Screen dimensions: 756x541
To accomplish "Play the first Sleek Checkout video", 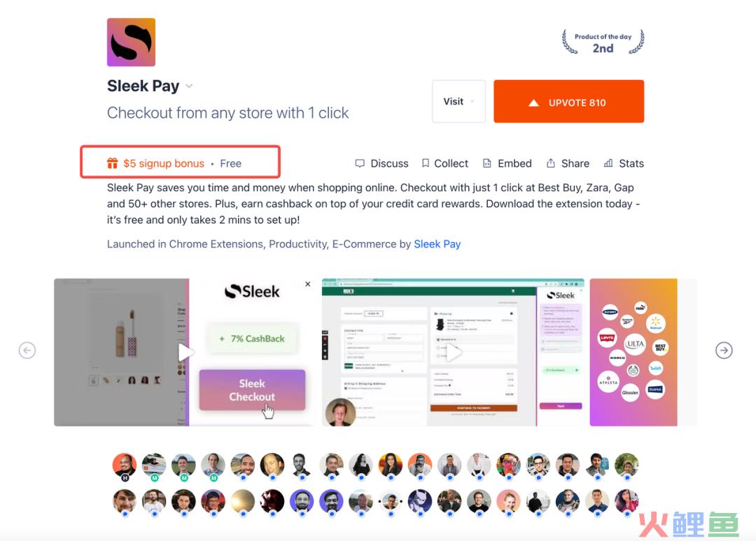I will 185,352.
